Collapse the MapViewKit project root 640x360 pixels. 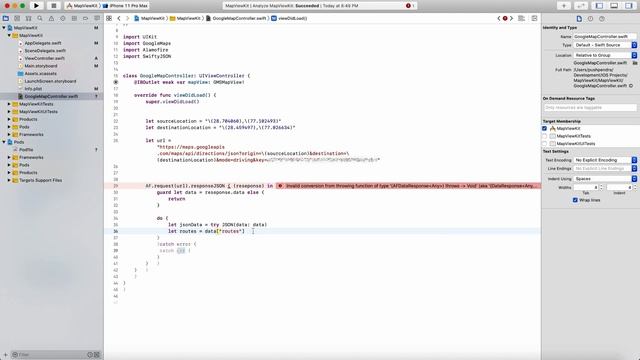coord(4,28)
